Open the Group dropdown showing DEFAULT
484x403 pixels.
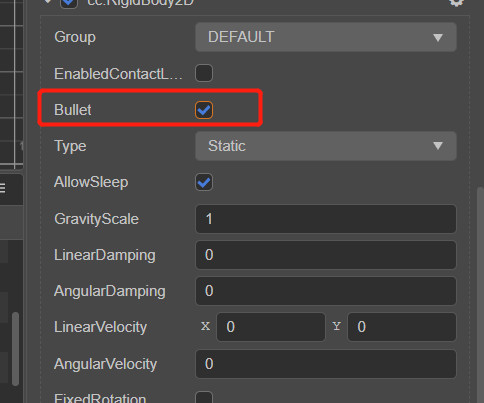(326, 37)
